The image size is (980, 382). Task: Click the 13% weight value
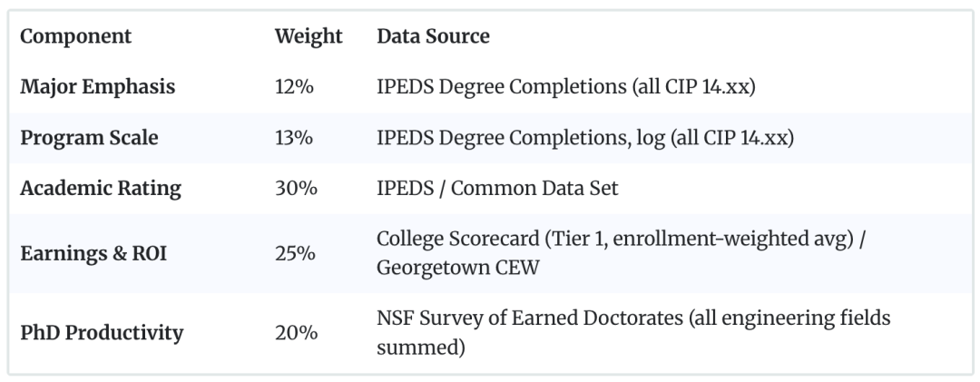(294, 138)
